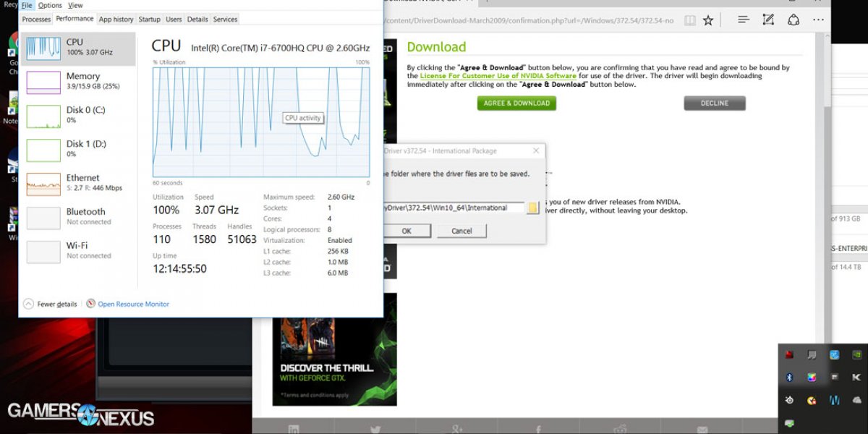Open the View menu in Task Manager
The height and width of the screenshot is (434, 868).
pyautogui.click(x=75, y=5)
